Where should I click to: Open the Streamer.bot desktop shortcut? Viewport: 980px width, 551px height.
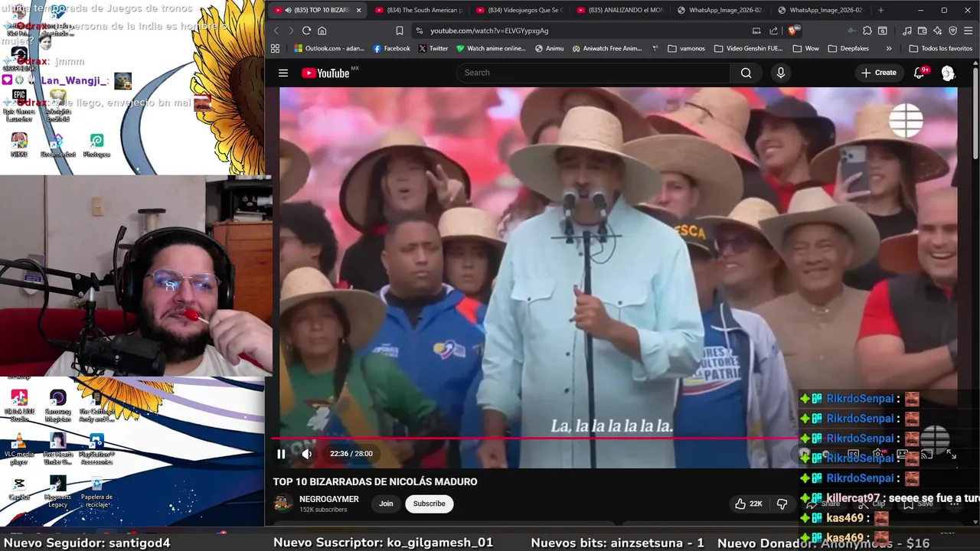tap(57, 145)
